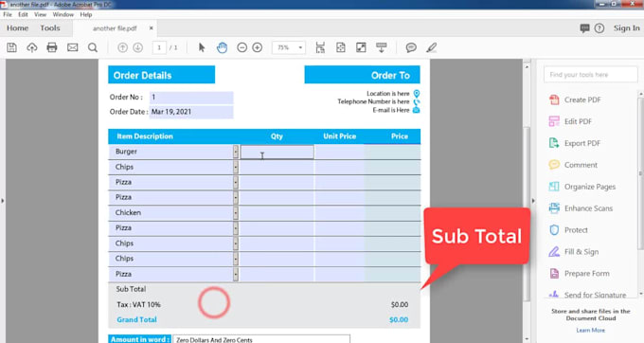The image size is (644, 343).
Task: Follow the Learn More link
Action: tap(590, 331)
